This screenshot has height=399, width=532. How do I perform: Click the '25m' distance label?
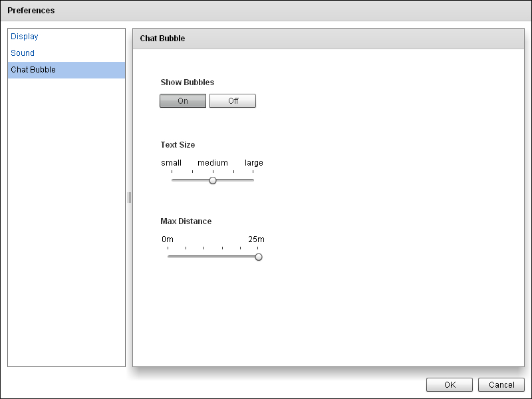coord(256,239)
